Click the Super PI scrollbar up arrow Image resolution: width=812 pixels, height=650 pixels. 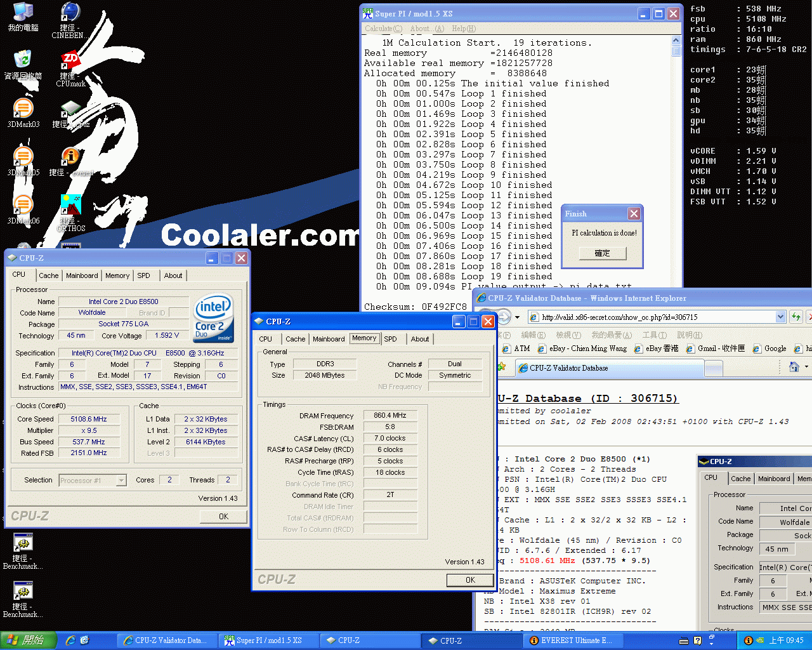pyautogui.click(x=676, y=41)
